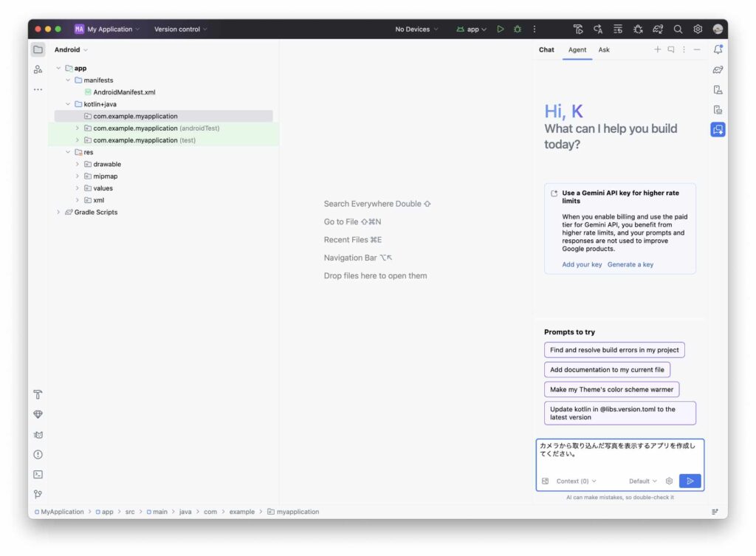Send the prompt with the arrow button

tap(690, 481)
